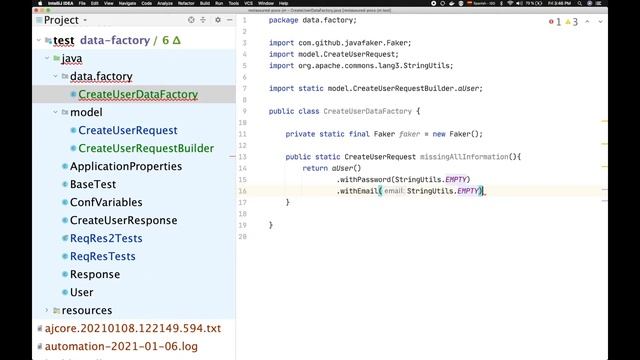
Task: Collapse the data.factory package
Action: coord(56,76)
